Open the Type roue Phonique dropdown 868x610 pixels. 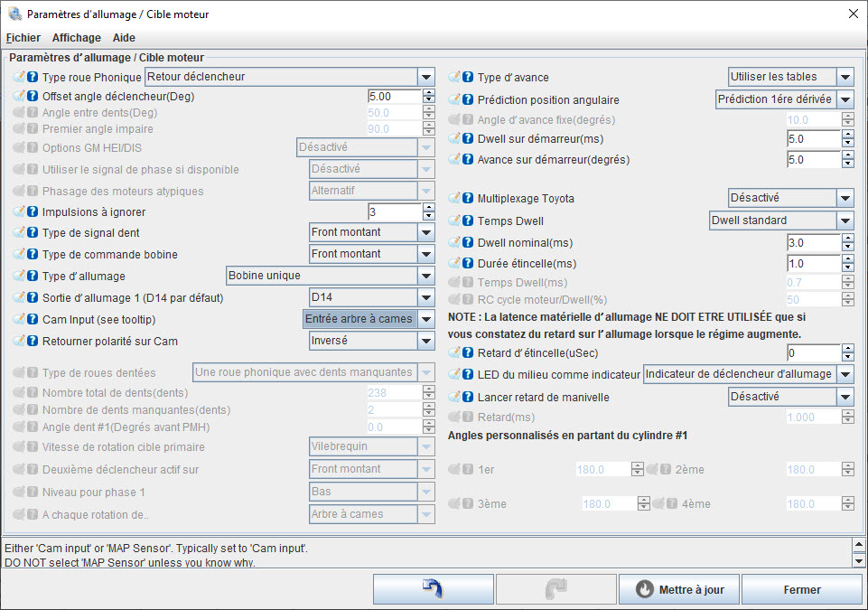click(x=426, y=77)
